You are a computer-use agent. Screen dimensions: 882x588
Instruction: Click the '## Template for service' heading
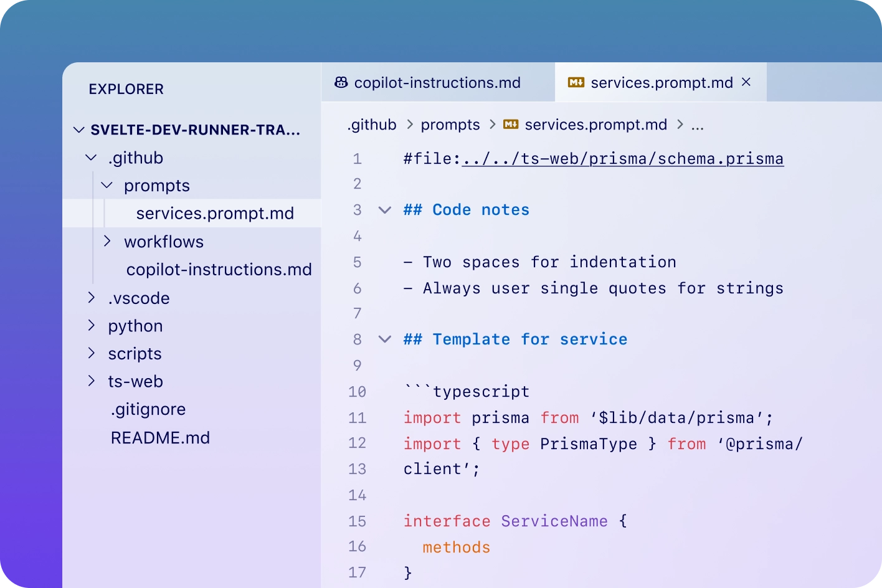[515, 339]
